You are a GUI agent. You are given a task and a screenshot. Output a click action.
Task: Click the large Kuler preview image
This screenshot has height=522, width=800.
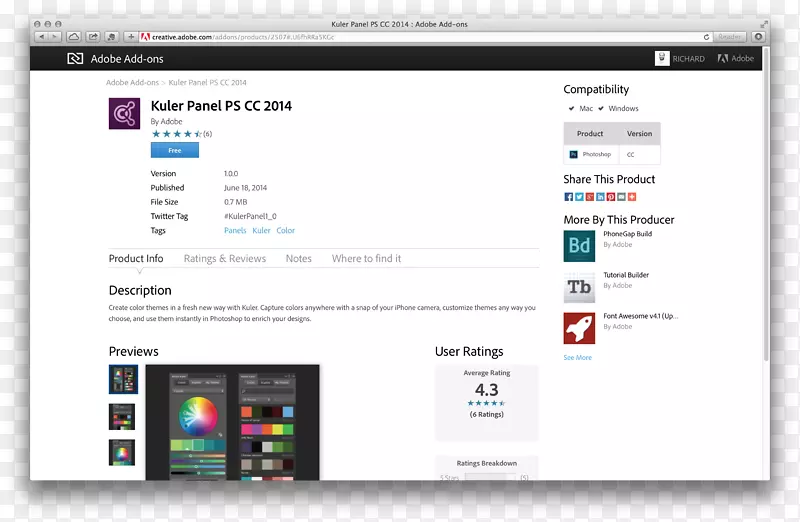[233, 422]
